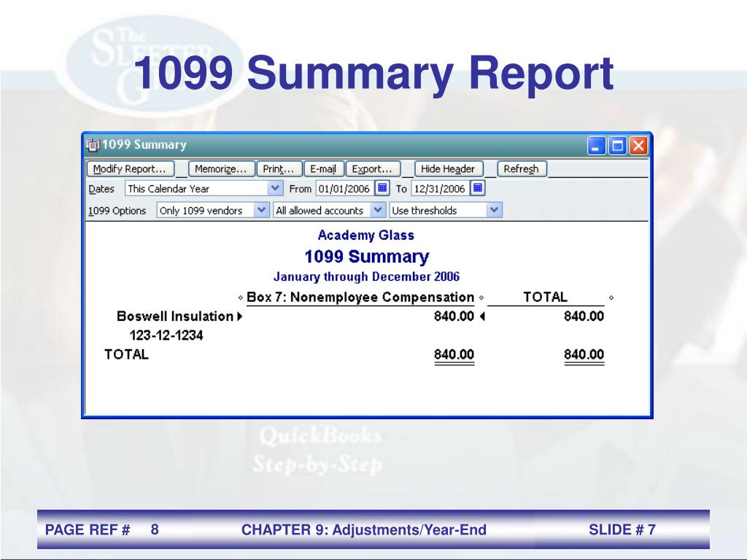Click the diamond handle right of TOTAL column
Viewport: 747px width, 560px height.
coord(611,297)
